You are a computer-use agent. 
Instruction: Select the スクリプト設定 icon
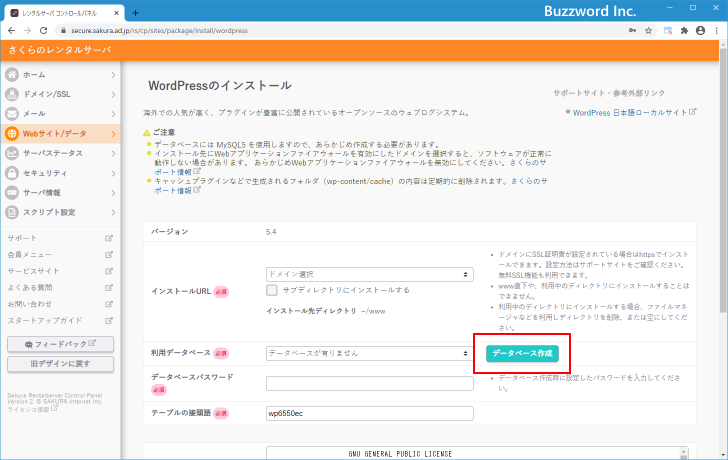click(12, 213)
